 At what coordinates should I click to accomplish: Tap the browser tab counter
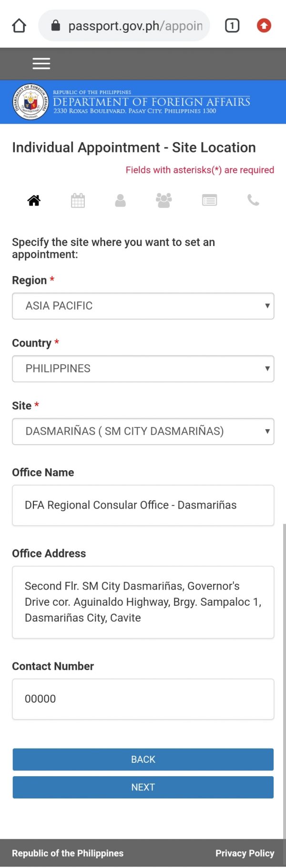[232, 26]
